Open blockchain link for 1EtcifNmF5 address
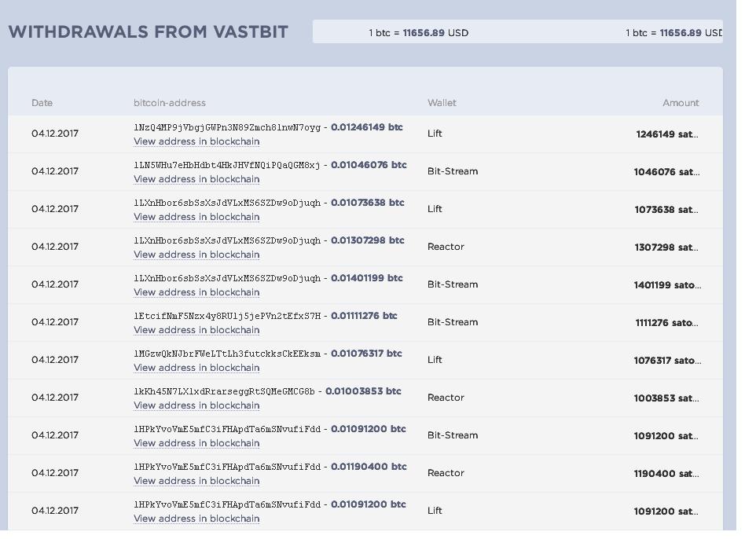The image size is (756, 539). [x=196, y=330]
